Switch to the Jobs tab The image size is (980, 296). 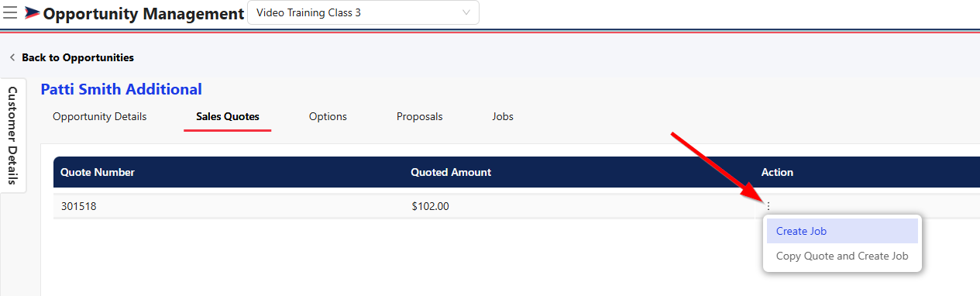pyautogui.click(x=503, y=117)
